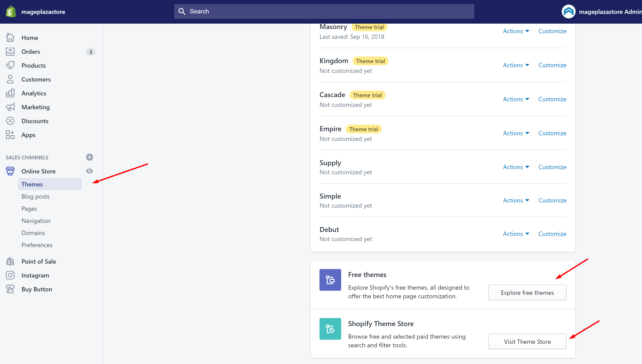This screenshot has height=364, width=642.
Task: Click the Customers icon in sidebar
Action: [10, 79]
